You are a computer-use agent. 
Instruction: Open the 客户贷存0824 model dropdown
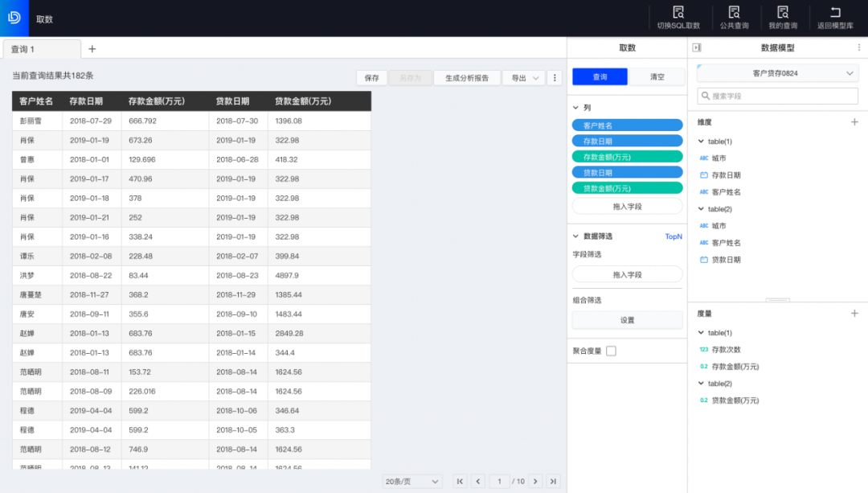tap(776, 74)
